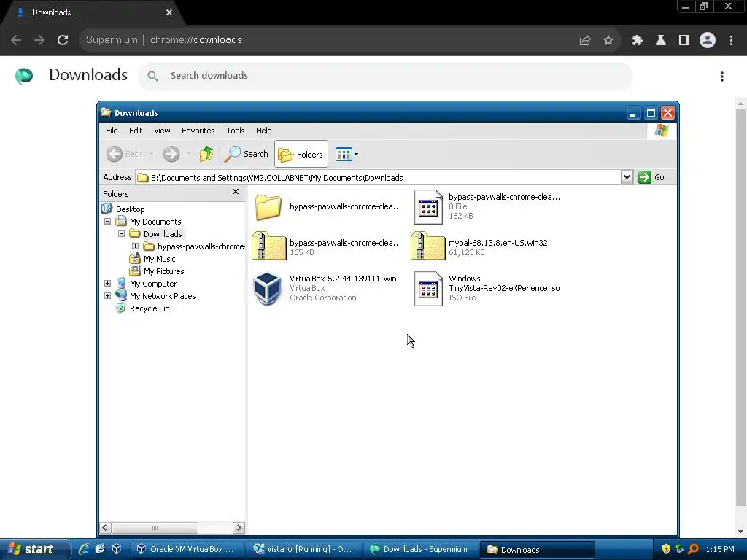Expand the My Computer tree node
747x560 pixels.
[108, 284]
